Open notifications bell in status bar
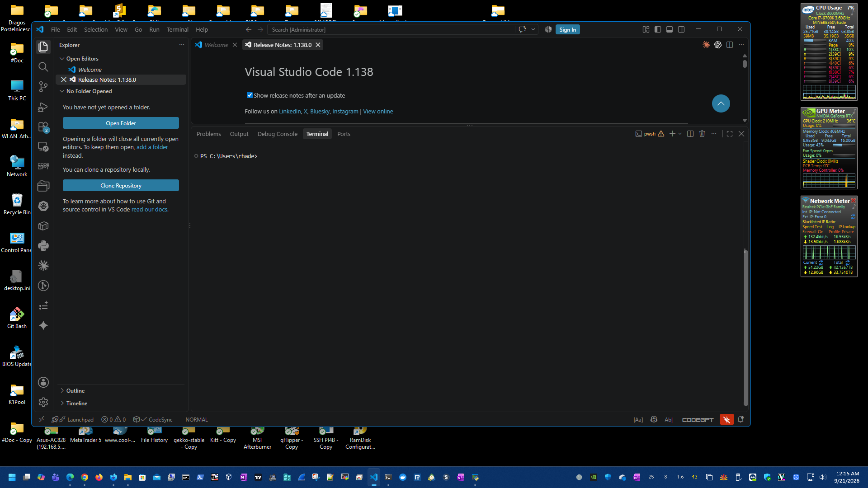This screenshot has height=488, width=868. pyautogui.click(x=741, y=419)
